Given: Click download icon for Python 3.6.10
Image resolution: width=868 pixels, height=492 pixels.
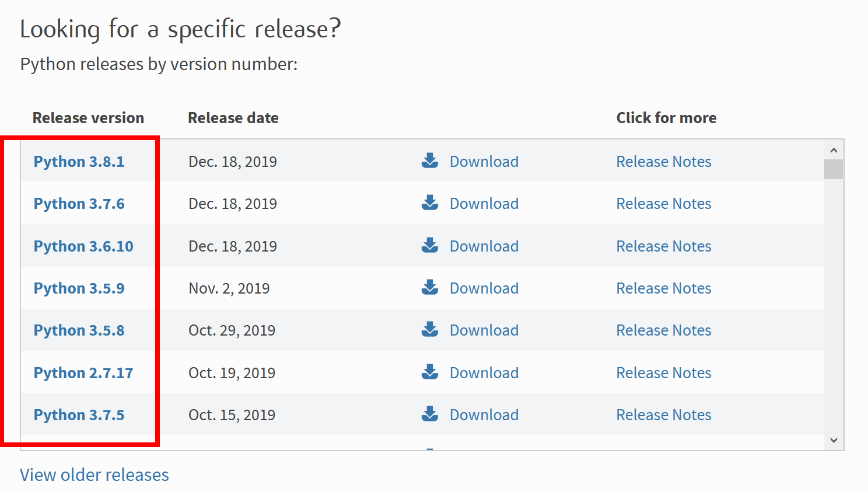Looking at the screenshot, I should (430, 245).
